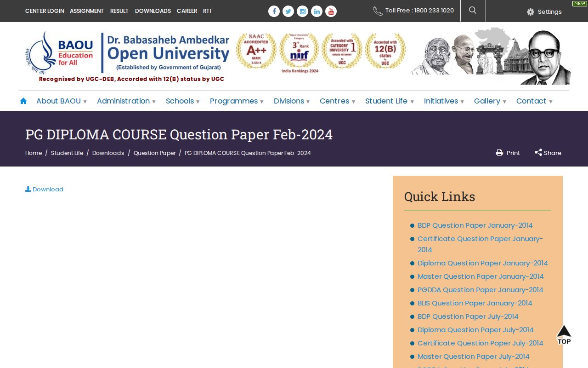
Task: Open CENTER LOGIN in top bar
Action: click(x=45, y=11)
